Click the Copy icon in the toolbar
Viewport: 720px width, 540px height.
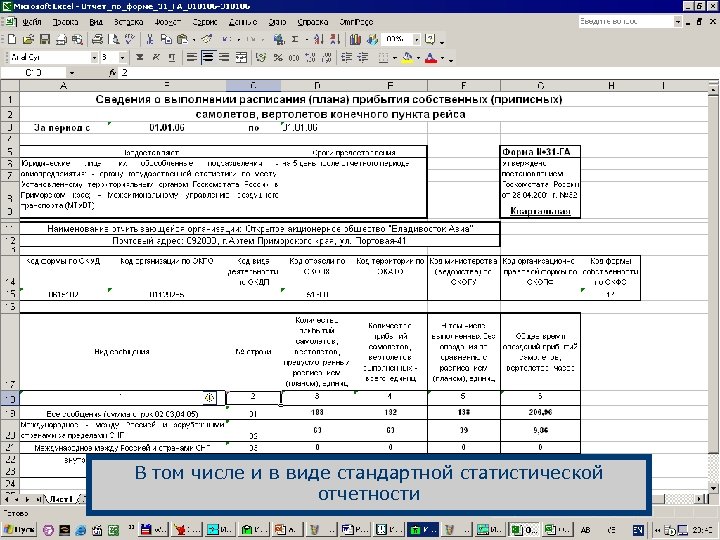pyautogui.click(x=166, y=39)
